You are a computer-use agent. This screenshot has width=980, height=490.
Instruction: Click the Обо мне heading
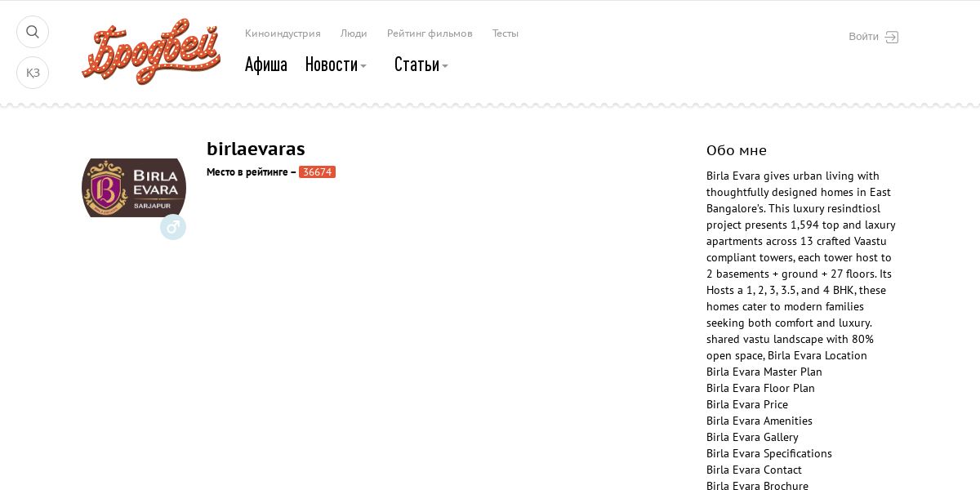737,150
